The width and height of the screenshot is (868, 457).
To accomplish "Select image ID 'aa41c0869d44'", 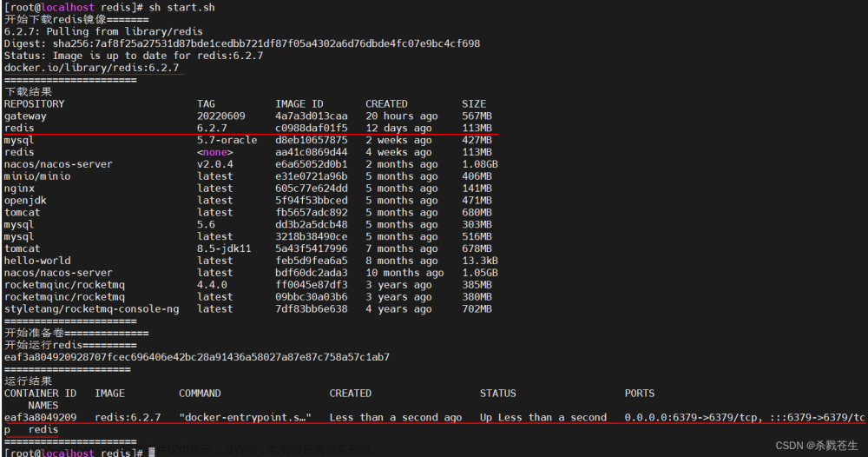I will pyautogui.click(x=311, y=152).
